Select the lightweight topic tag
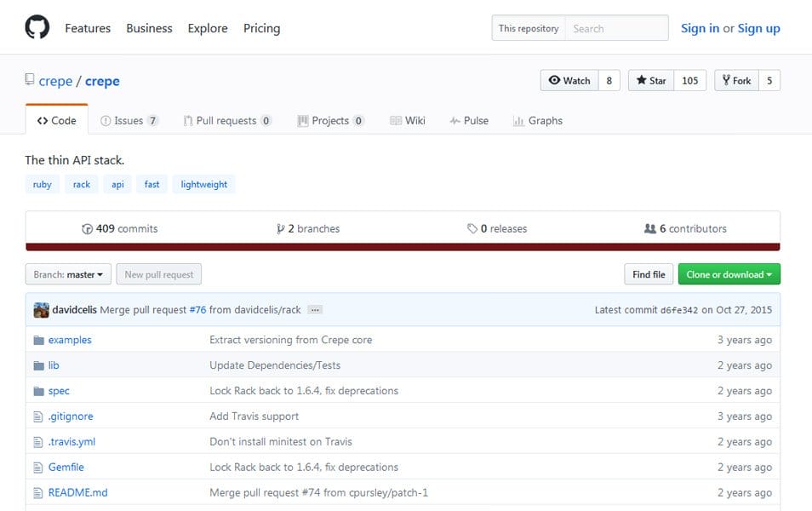Viewport: 812px width, 511px height. [x=204, y=184]
